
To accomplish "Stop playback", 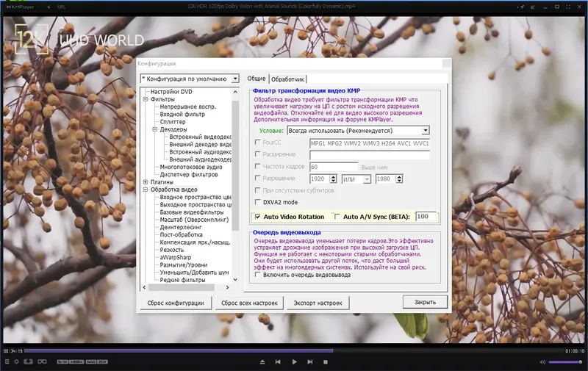I will click(x=326, y=362).
